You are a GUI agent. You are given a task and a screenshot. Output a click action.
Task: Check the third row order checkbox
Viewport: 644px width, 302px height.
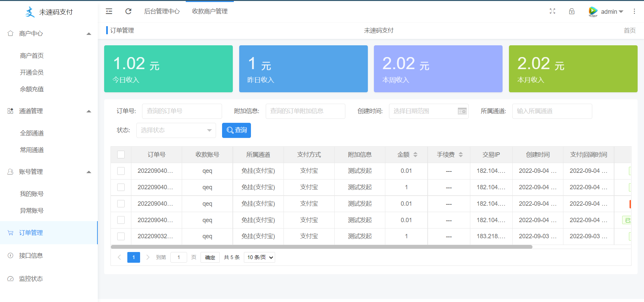121,204
